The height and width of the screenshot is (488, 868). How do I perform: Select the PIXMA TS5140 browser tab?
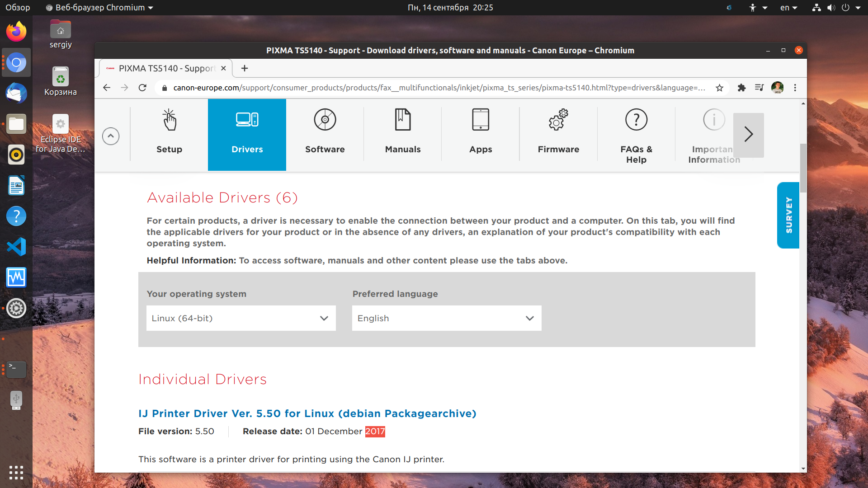coord(165,68)
